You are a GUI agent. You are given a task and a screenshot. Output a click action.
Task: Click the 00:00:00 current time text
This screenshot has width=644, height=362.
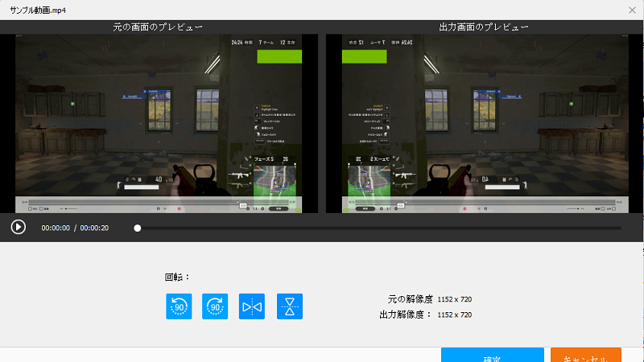click(x=56, y=228)
